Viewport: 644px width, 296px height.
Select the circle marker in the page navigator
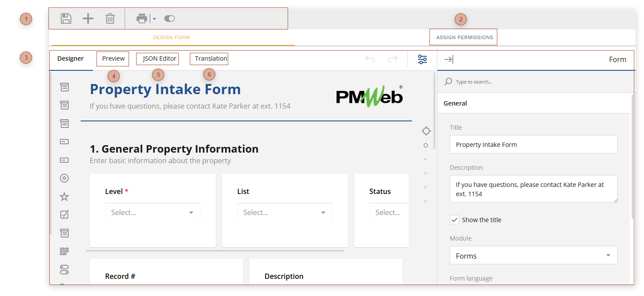tap(426, 145)
